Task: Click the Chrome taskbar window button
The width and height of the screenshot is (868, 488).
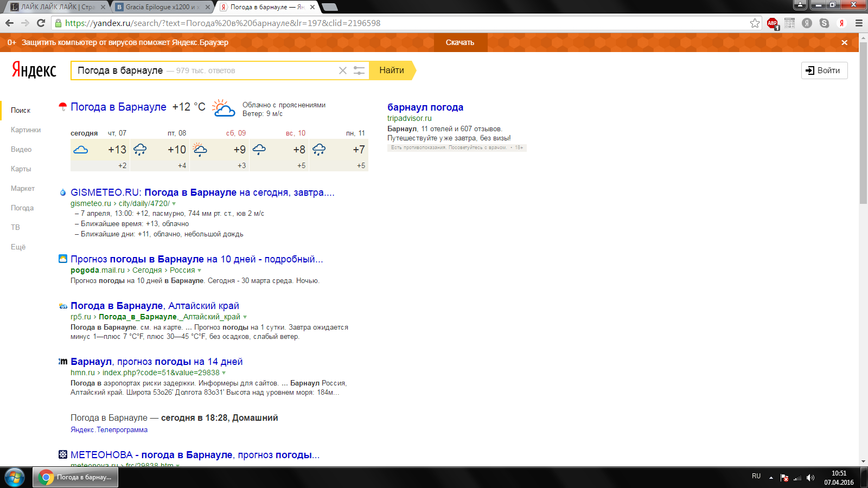Action: [75, 478]
